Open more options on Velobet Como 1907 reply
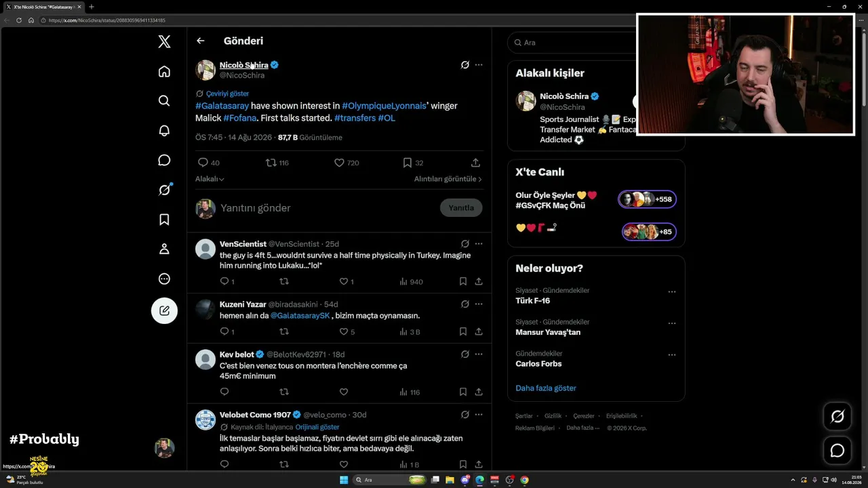The width and height of the screenshot is (868, 488). point(479,415)
